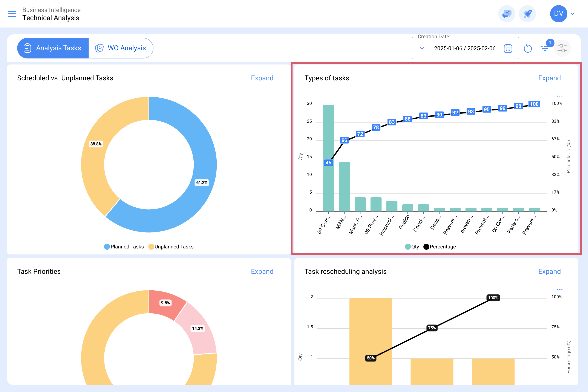
Task: Click the 100 percentage data point label
Action: click(534, 104)
